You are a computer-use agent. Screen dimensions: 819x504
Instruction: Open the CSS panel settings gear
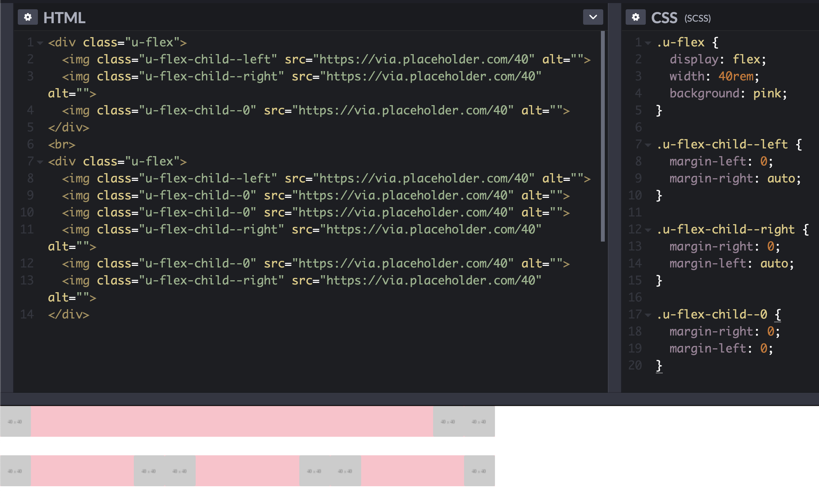(x=636, y=17)
